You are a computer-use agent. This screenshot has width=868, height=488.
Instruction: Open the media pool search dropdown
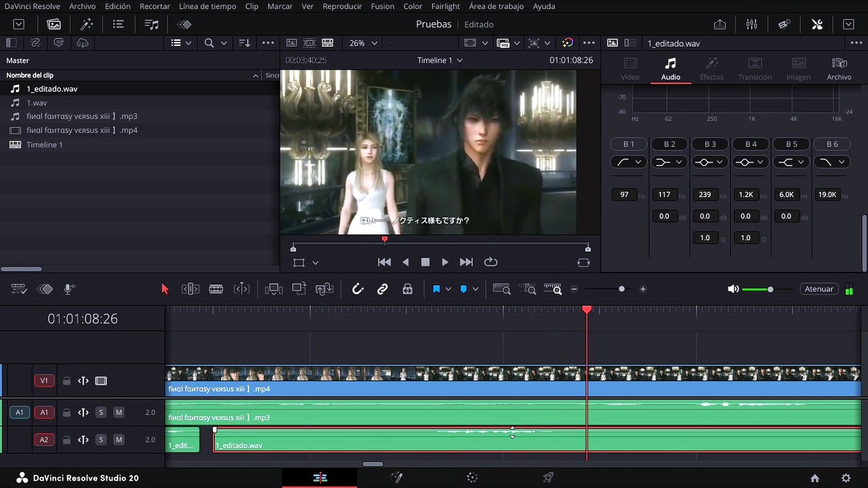(215, 43)
